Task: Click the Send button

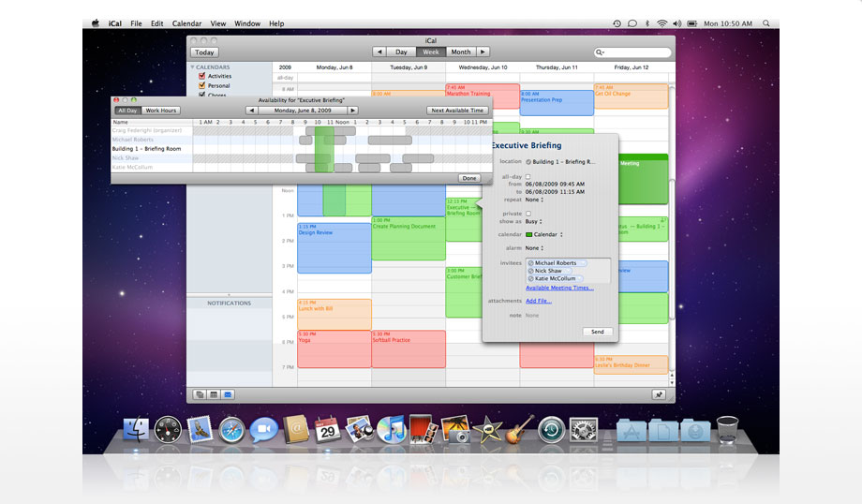Action: 598,332
